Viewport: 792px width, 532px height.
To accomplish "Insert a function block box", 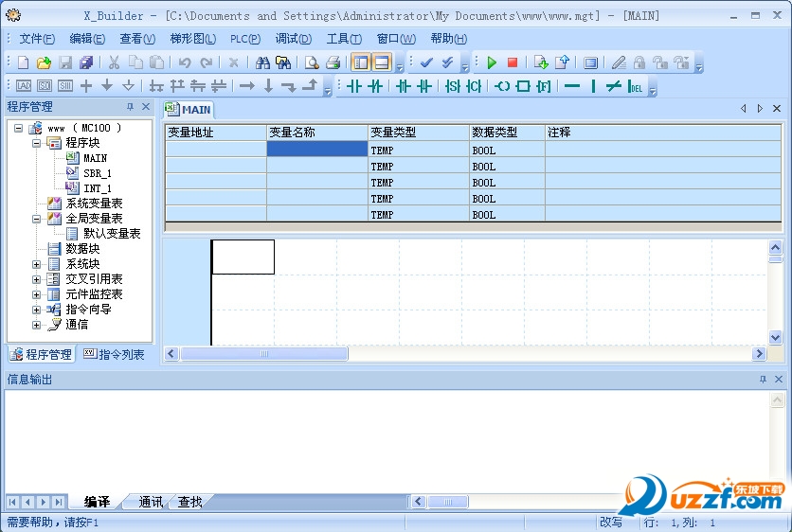I will [523, 86].
